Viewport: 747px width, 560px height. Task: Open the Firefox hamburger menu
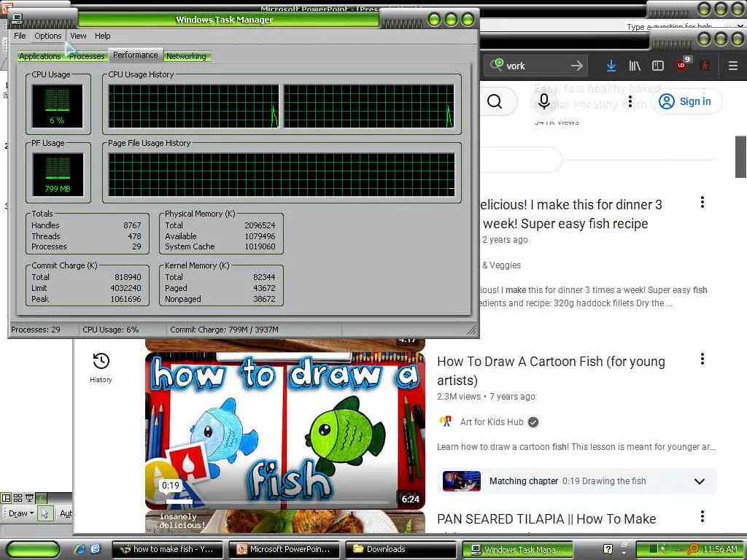(x=733, y=66)
